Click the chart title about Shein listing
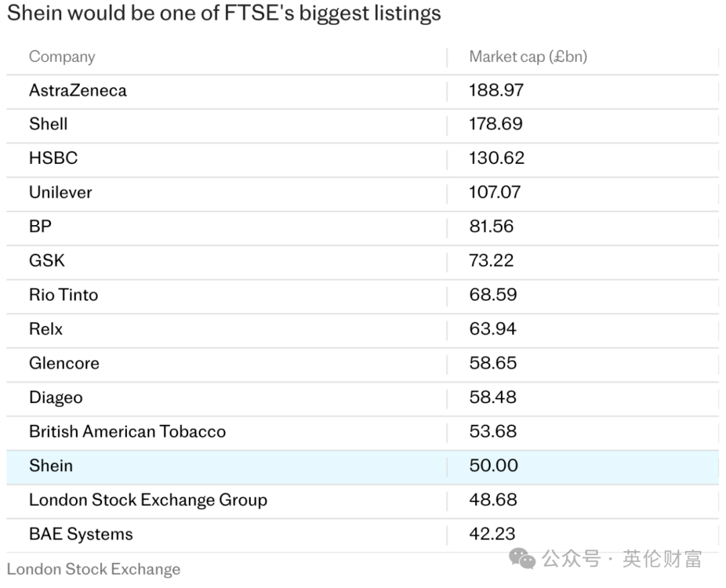The height and width of the screenshot is (588, 726). (224, 13)
